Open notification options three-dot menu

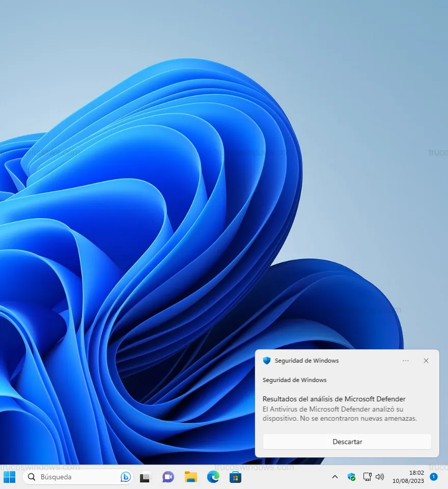(x=406, y=361)
